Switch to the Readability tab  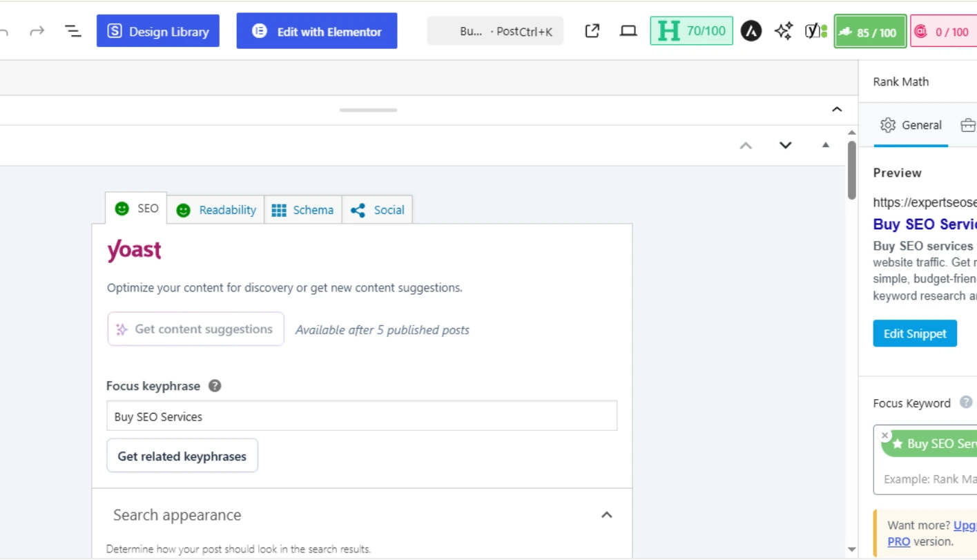pyautogui.click(x=216, y=210)
